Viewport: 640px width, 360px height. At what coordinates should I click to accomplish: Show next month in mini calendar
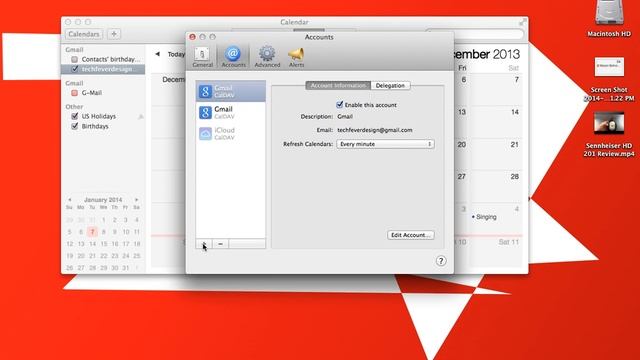click(136, 200)
